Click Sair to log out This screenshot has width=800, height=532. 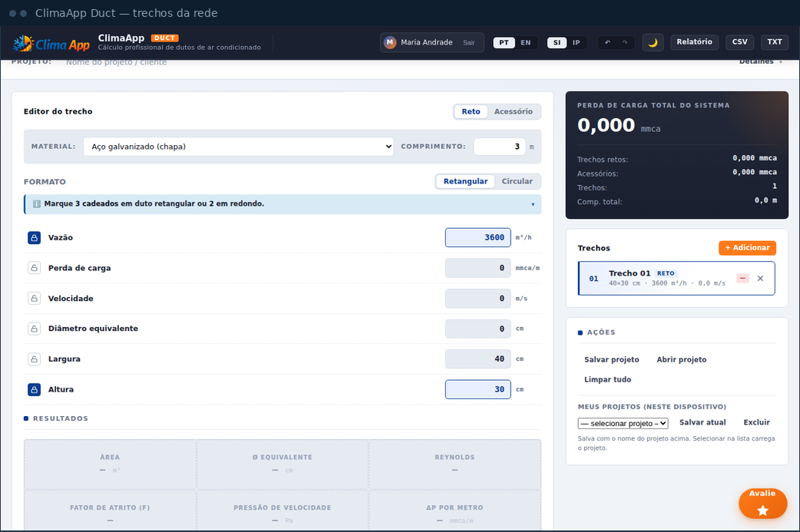click(469, 43)
